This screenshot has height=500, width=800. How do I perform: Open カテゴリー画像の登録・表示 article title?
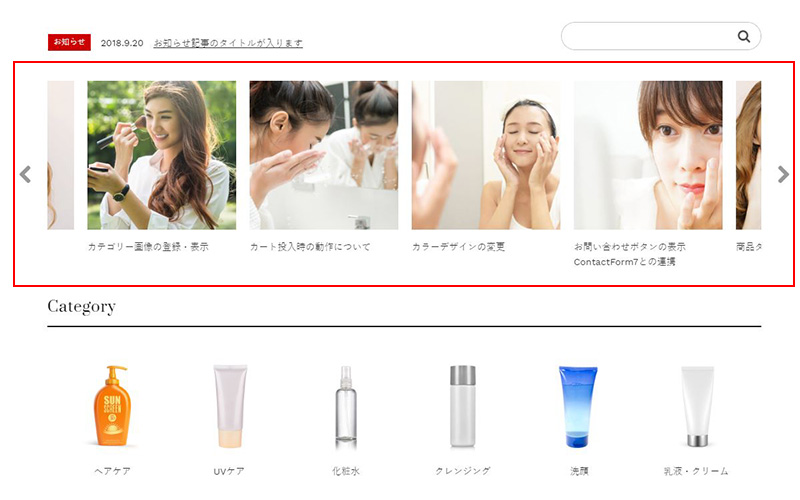(x=148, y=247)
